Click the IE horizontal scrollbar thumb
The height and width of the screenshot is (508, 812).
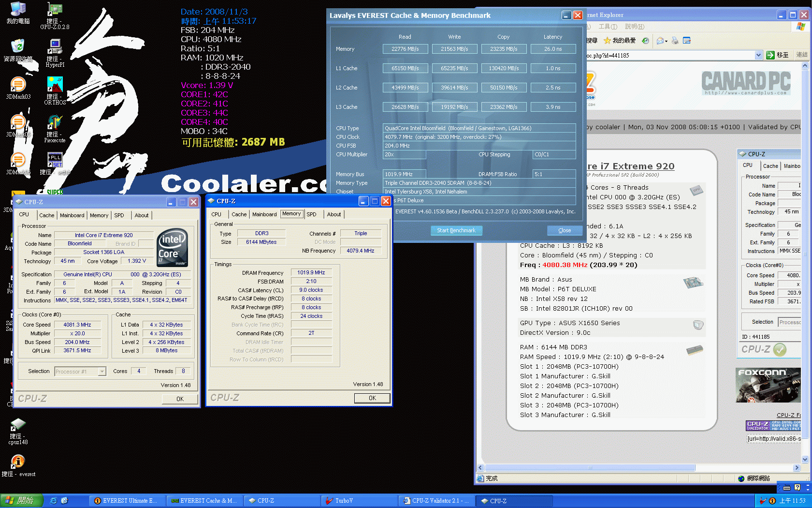(590, 468)
